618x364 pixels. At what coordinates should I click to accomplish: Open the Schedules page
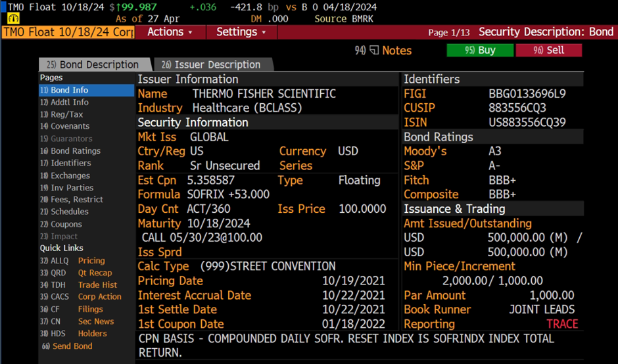click(64, 212)
